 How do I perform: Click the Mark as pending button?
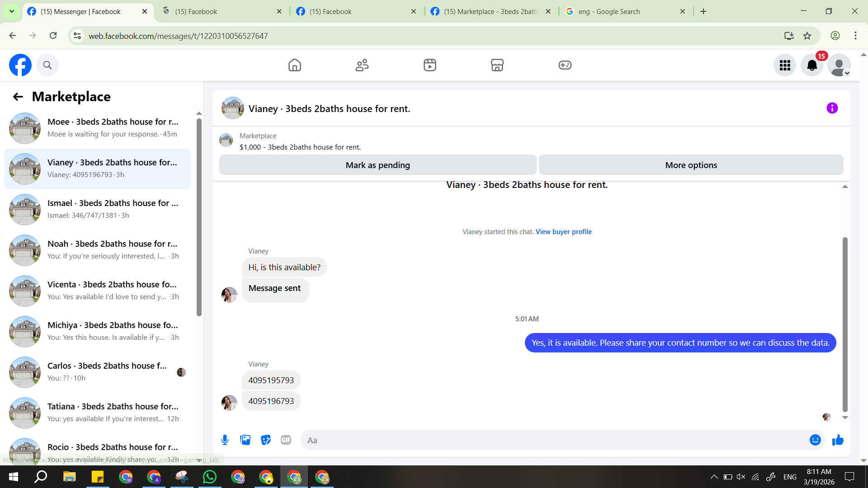tap(377, 165)
